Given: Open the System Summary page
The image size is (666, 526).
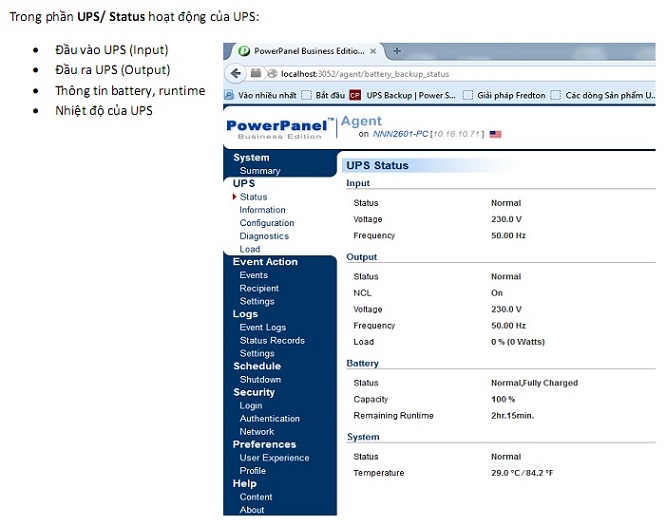Looking at the screenshot, I should click(x=260, y=170).
